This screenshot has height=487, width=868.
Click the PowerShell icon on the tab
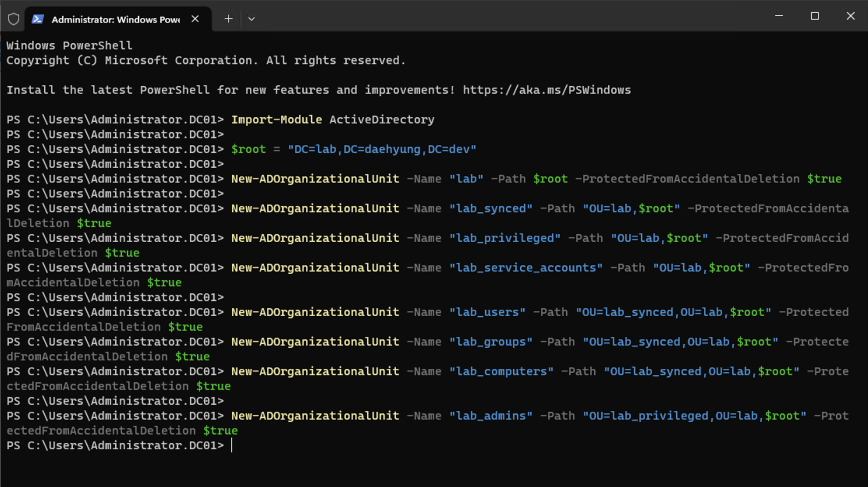38,19
